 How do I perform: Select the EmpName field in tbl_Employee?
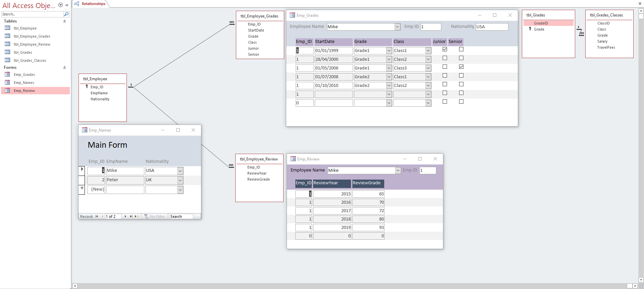(x=99, y=93)
